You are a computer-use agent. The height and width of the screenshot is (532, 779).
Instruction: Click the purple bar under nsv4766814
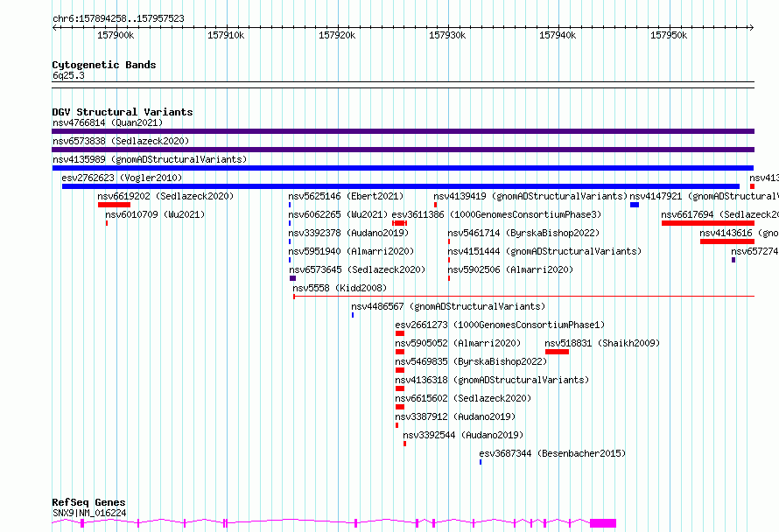point(403,131)
